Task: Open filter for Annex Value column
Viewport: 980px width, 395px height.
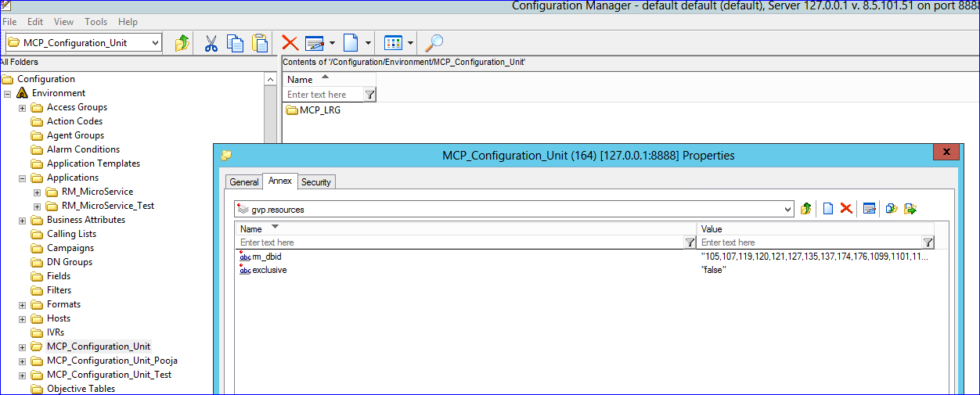Action: coord(928,242)
